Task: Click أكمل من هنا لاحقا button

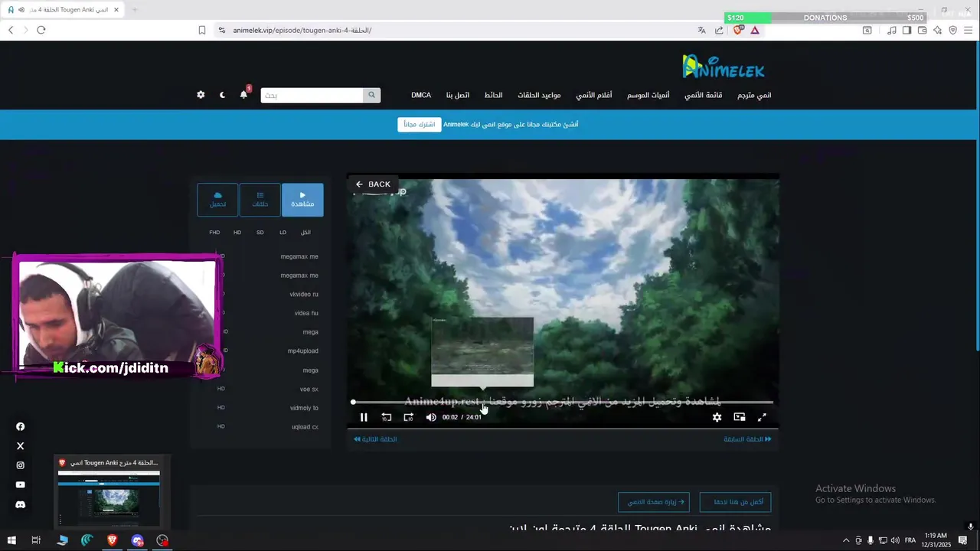Action: [735, 502]
